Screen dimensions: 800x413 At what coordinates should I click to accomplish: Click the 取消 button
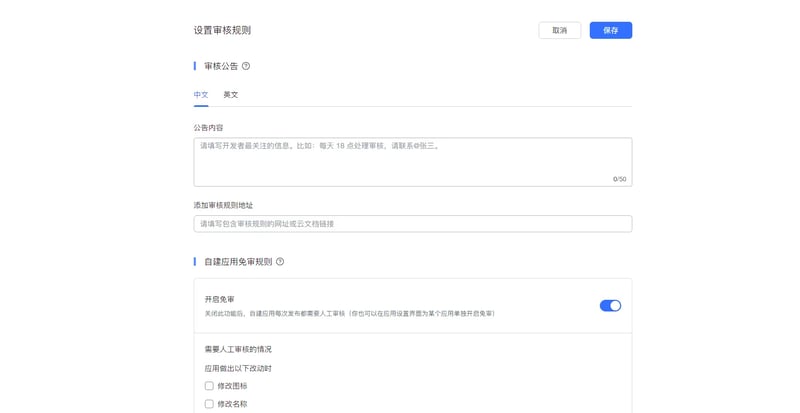[x=560, y=30]
